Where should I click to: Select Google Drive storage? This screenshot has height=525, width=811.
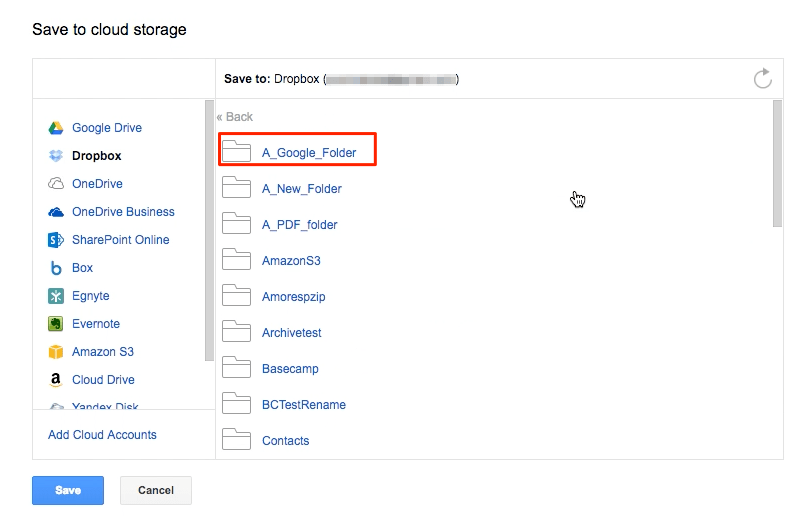(107, 128)
